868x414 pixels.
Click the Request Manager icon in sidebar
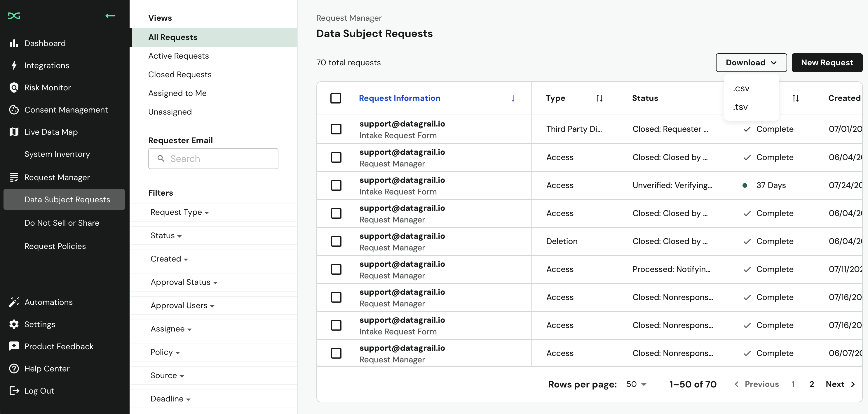pos(14,177)
